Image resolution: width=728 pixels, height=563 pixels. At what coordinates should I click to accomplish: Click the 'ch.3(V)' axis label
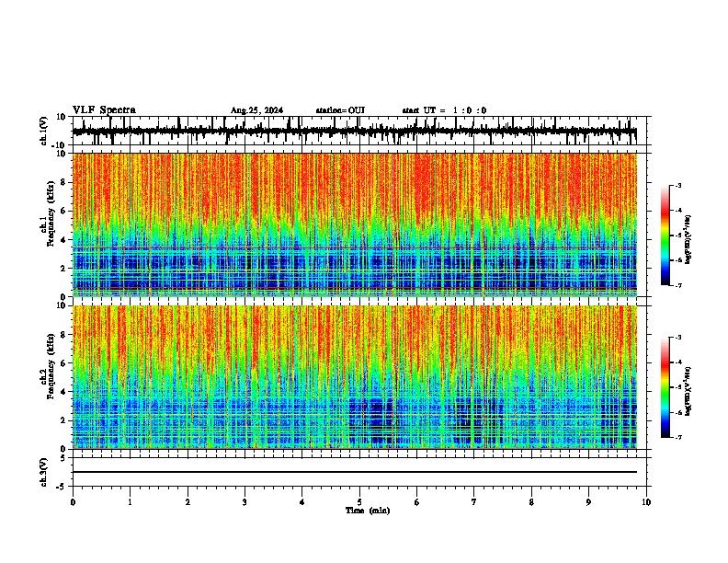click(x=44, y=472)
